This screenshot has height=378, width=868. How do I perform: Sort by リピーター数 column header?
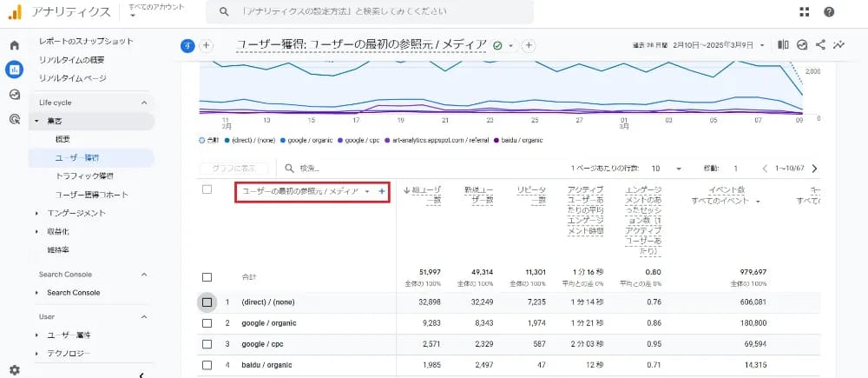[x=533, y=196]
